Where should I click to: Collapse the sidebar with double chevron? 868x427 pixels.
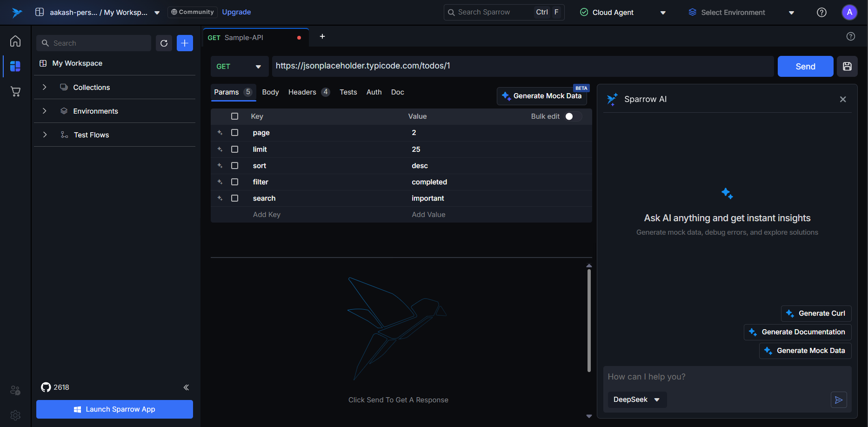(x=186, y=387)
